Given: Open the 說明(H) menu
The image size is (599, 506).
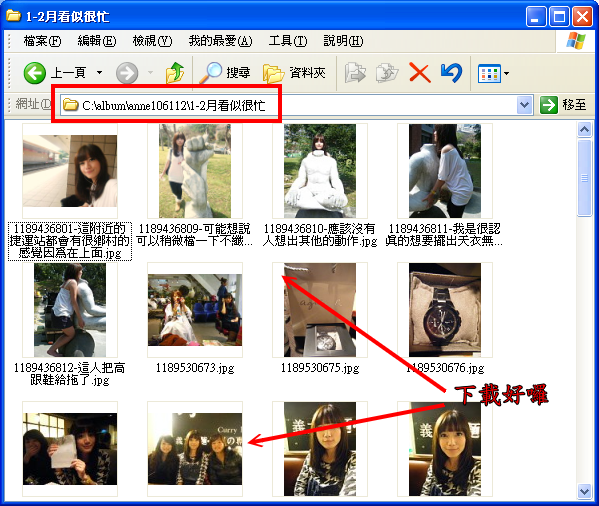Looking at the screenshot, I should pyautogui.click(x=343, y=40).
